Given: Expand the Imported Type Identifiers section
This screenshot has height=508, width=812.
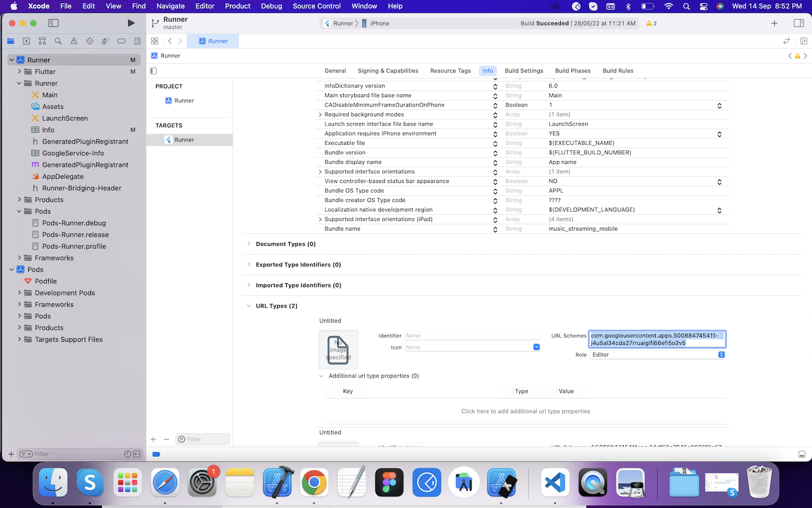Looking at the screenshot, I should (x=249, y=285).
